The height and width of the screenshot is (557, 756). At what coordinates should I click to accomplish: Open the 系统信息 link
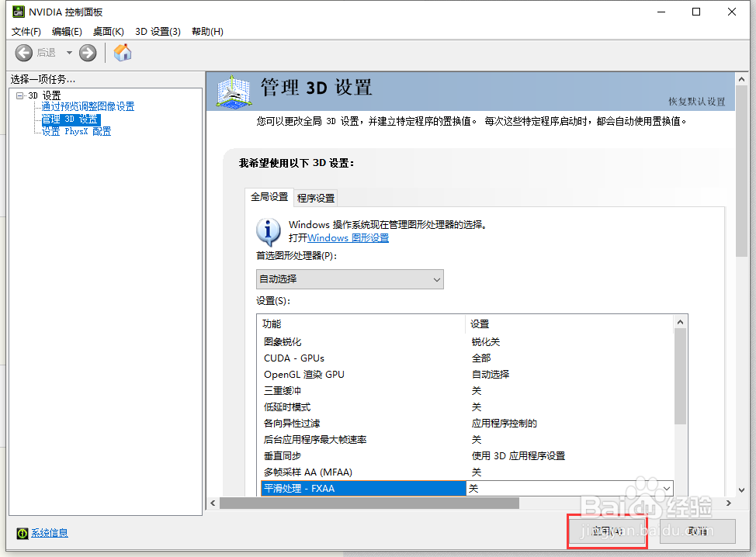point(50,533)
